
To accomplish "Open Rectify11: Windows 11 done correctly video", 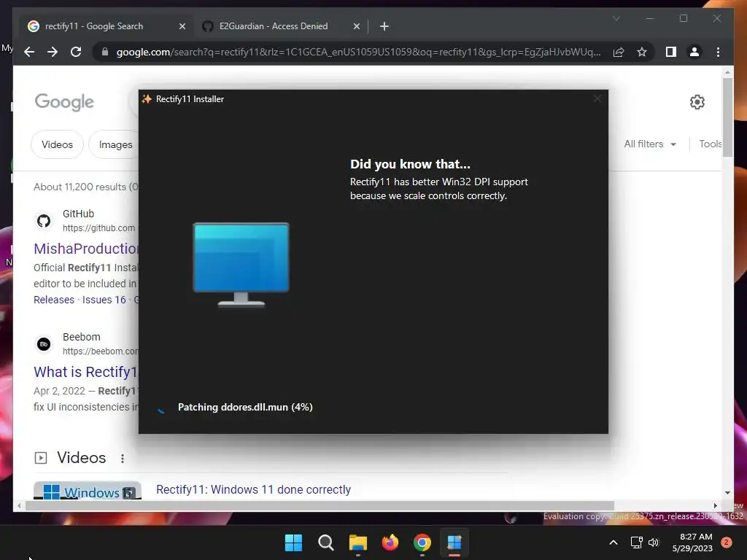I will point(253,489).
